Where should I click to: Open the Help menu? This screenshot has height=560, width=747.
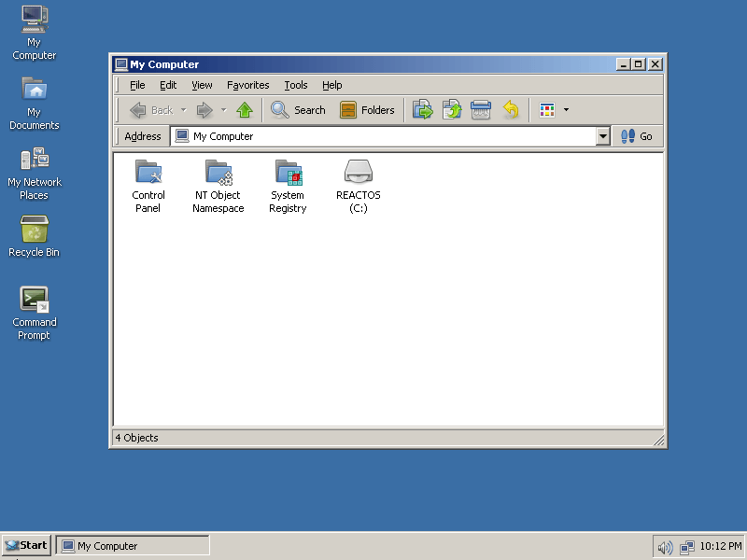click(332, 85)
